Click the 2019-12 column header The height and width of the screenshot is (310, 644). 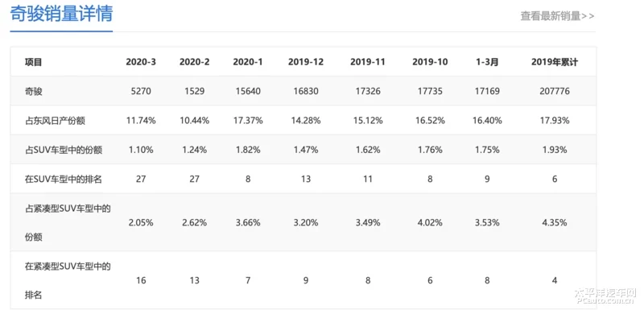click(306, 62)
